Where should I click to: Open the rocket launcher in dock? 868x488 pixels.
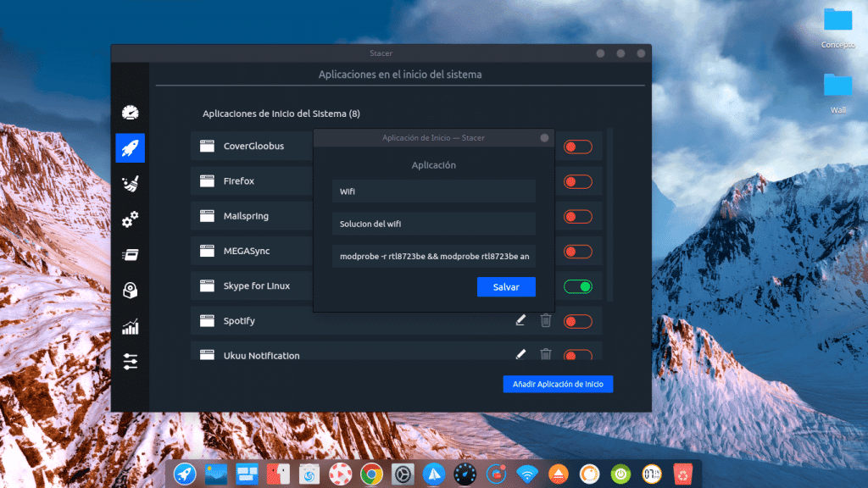coord(185,474)
